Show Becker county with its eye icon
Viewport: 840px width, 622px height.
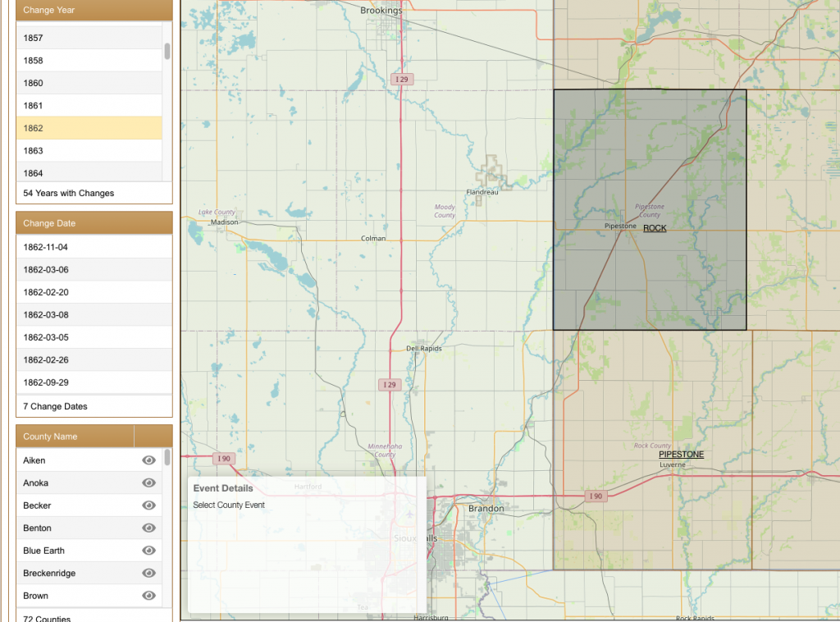point(148,505)
